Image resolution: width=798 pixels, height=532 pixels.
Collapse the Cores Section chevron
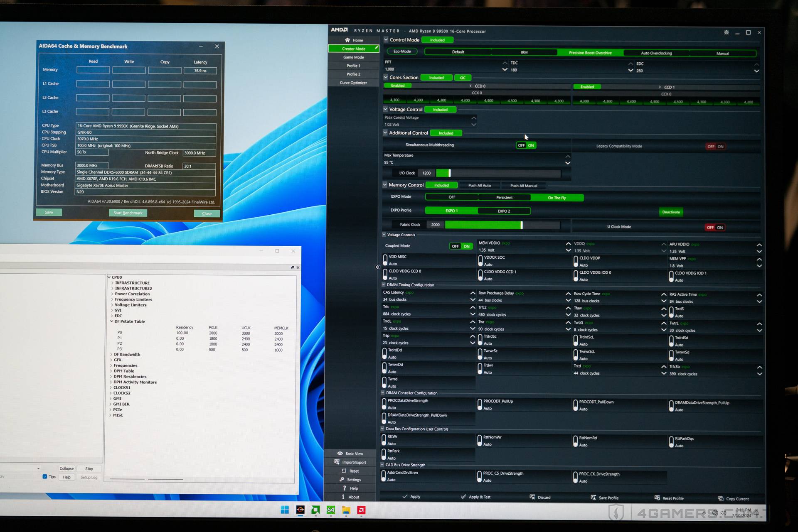coord(386,77)
